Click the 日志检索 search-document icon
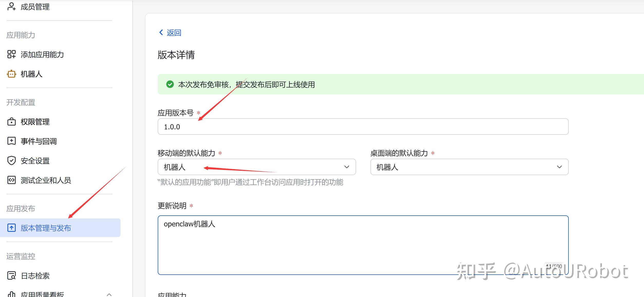The image size is (644, 297). [11, 276]
